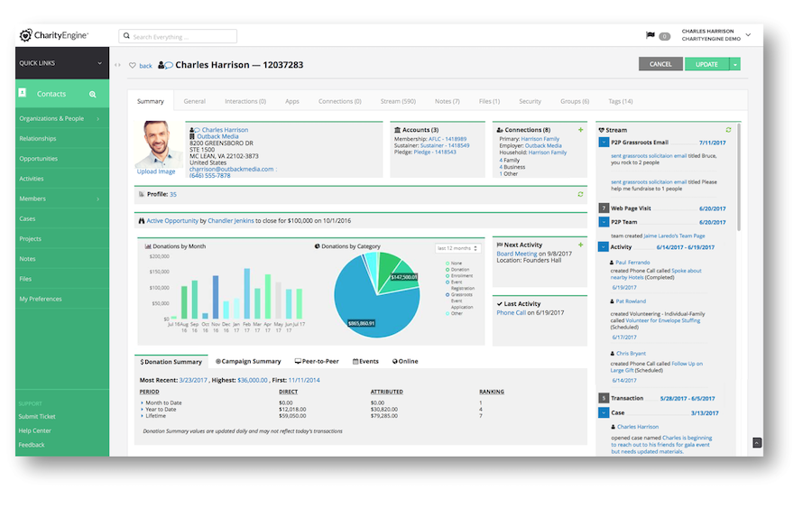Click the Cancel button

tap(660, 64)
